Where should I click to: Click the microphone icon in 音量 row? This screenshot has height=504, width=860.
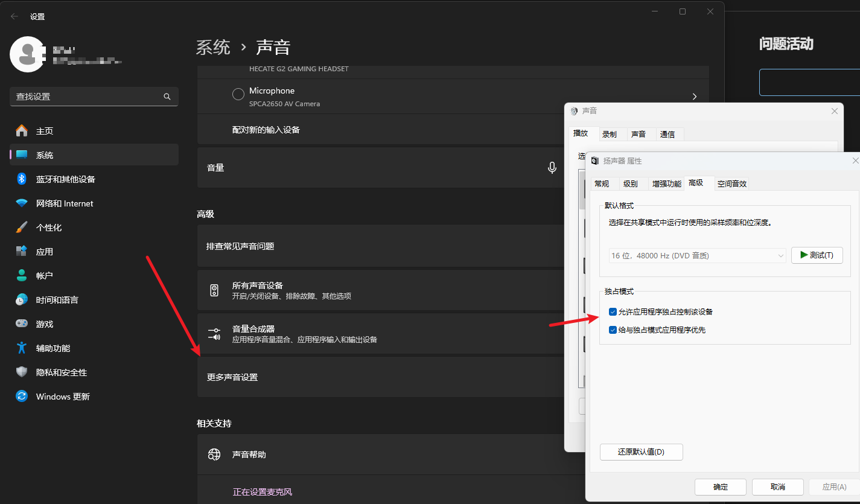point(552,168)
